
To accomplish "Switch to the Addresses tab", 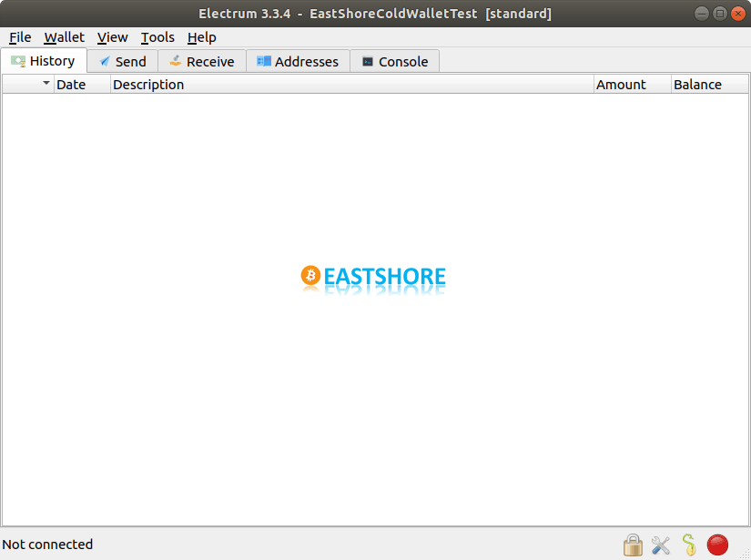I will click(x=298, y=62).
